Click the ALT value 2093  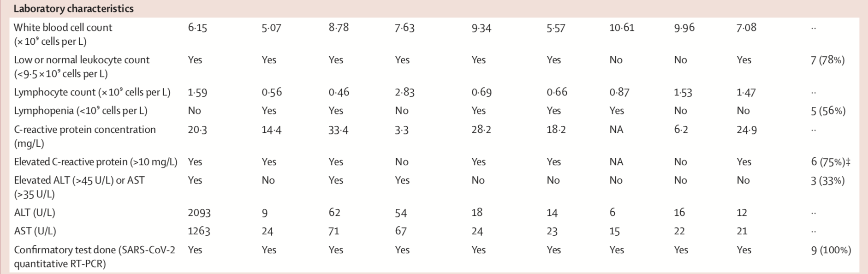pyautogui.click(x=199, y=213)
